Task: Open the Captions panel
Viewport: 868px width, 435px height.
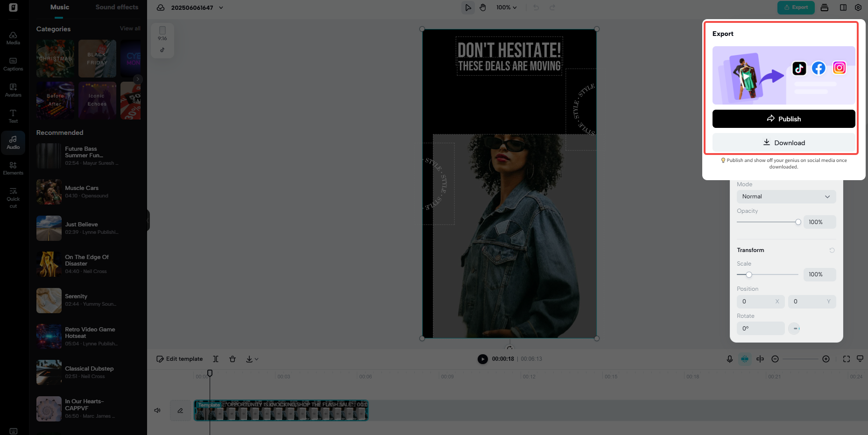Action: click(13, 63)
